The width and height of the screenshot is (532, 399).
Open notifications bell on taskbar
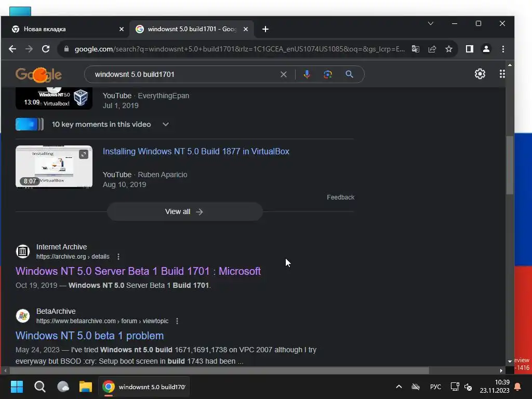coord(517,387)
